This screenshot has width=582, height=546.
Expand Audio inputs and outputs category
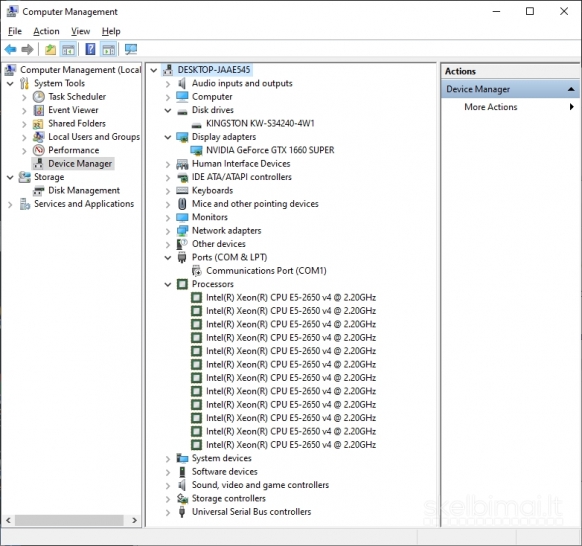[x=168, y=84]
